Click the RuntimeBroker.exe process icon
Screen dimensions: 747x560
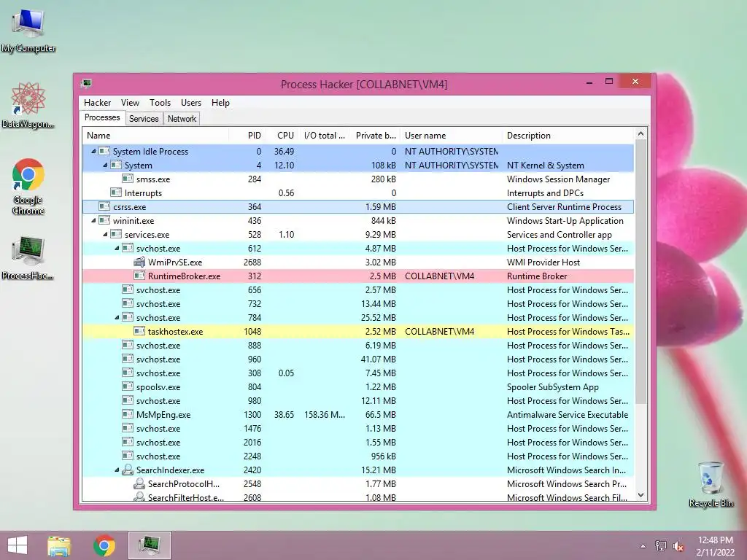(139, 276)
